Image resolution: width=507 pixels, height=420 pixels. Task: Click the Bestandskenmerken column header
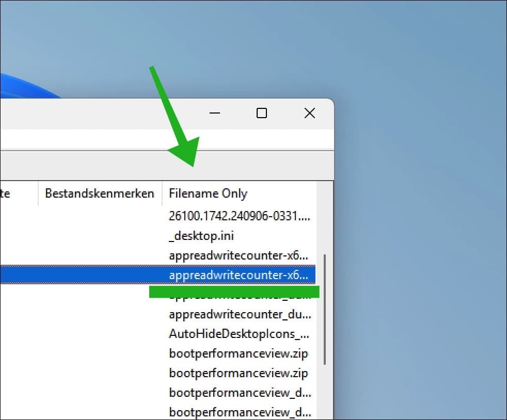click(x=100, y=193)
